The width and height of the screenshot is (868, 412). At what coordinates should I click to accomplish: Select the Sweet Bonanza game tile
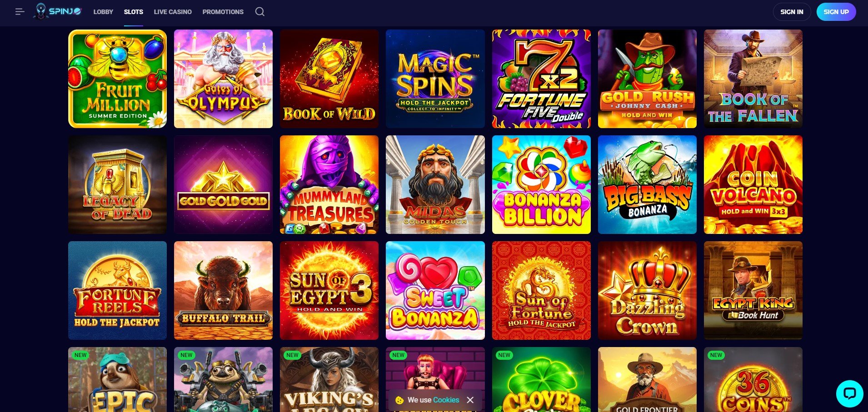pos(435,291)
